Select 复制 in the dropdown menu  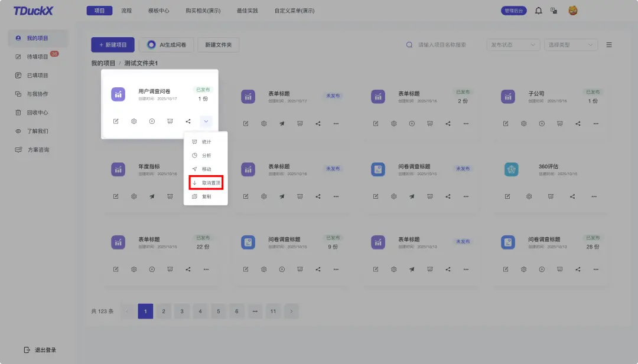coord(206,196)
